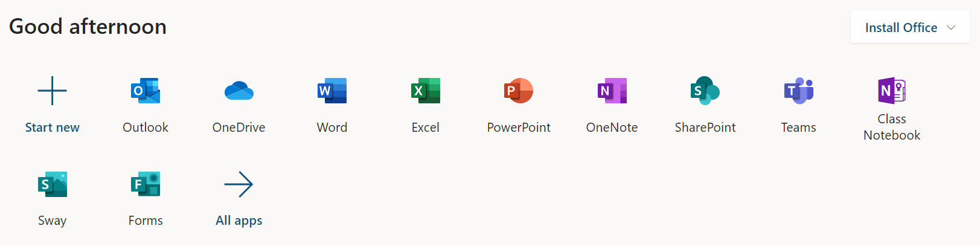Launch the Teams app icon

[x=798, y=91]
